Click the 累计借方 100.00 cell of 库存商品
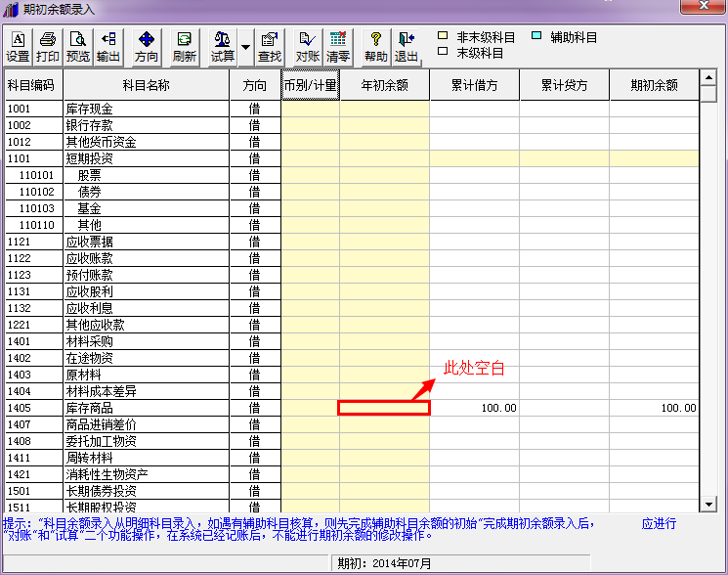This screenshot has height=575, width=728. tap(475, 408)
